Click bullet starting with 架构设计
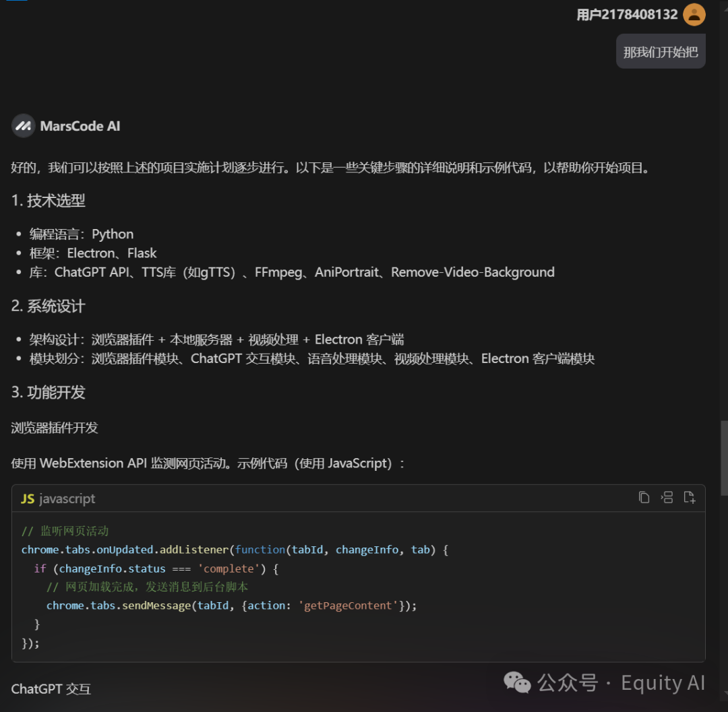 216,339
